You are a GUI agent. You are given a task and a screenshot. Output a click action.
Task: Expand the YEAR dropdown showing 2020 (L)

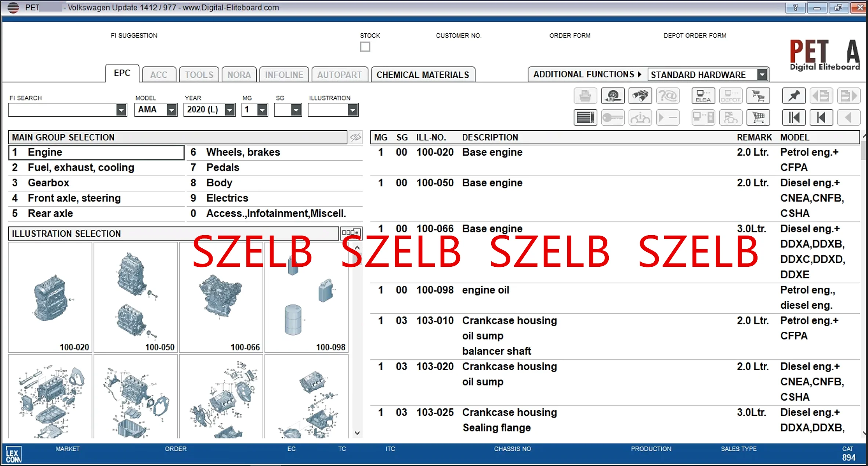click(x=229, y=110)
